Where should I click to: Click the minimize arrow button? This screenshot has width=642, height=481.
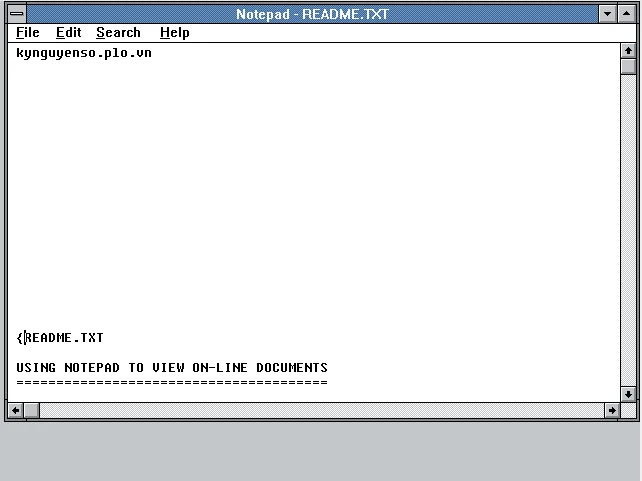(x=608, y=14)
